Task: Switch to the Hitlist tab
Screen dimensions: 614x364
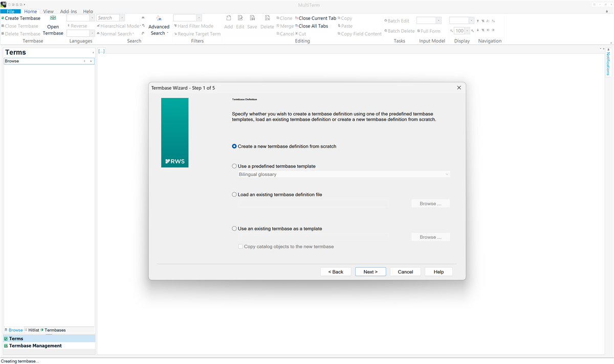Action: [x=33, y=330]
